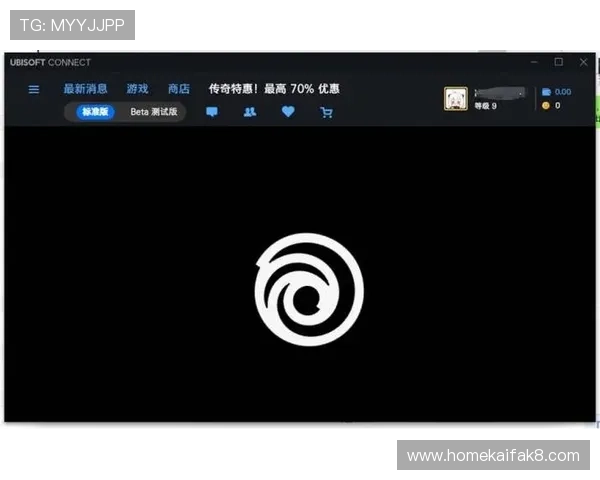Select the 标准版 toggle option
The height and width of the screenshot is (480, 600).
[x=95, y=112]
